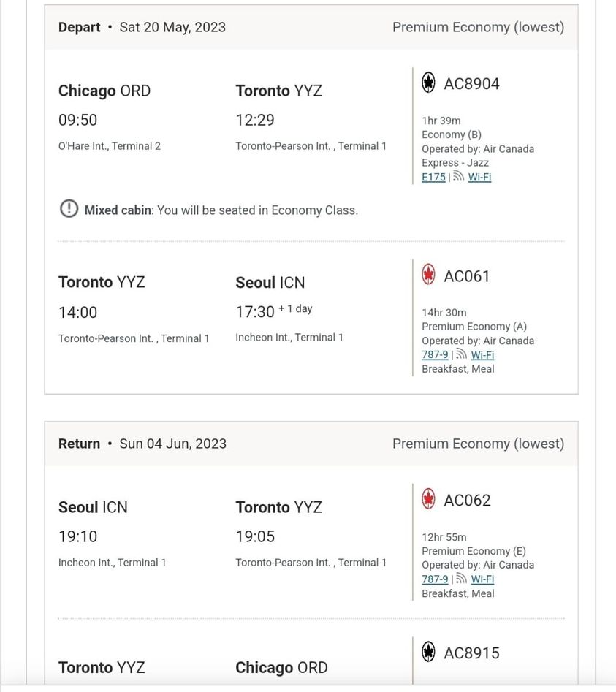Open the 787-9 aircraft link for AC061

435,355
